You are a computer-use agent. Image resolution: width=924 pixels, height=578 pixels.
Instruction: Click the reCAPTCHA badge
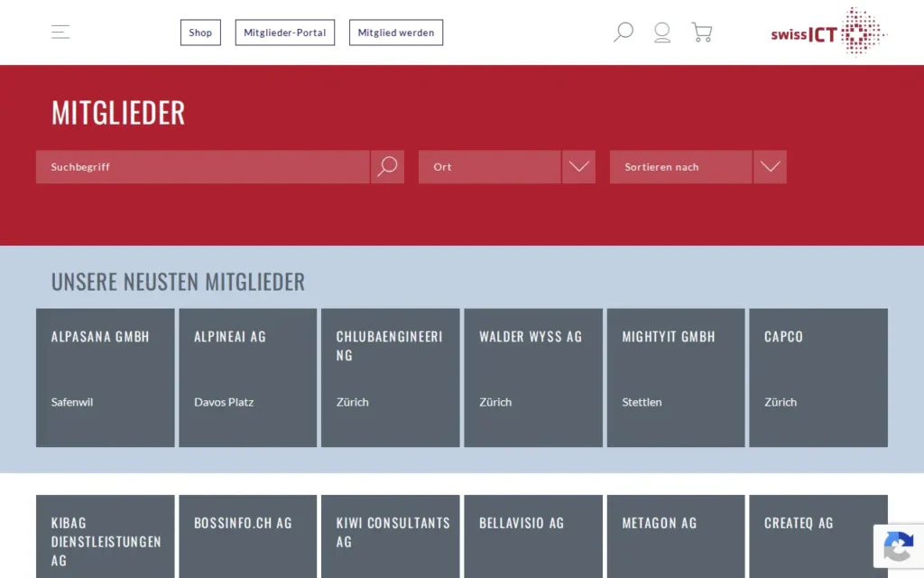click(x=899, y=545)
